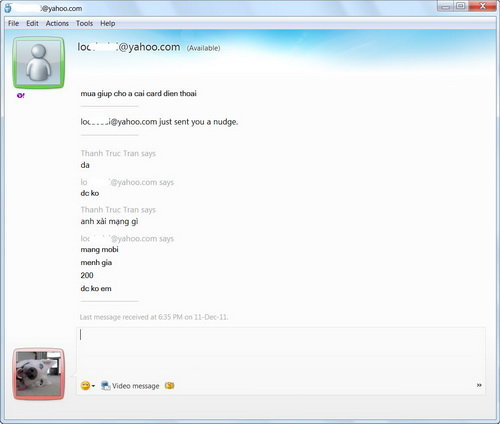Viewport: 500px width, 424px height.
Task: Open the Tools menu
Action: (x=84, y=23)
